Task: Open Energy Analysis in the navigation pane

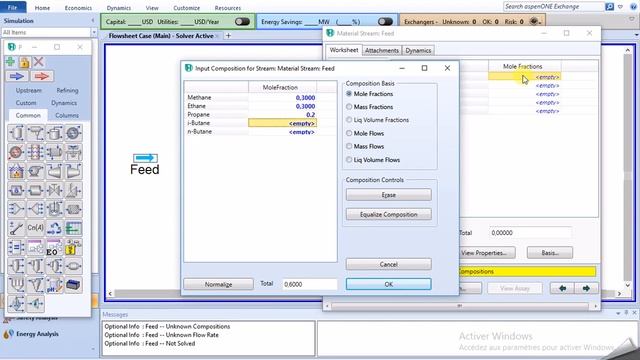Action: pos(37,334)
